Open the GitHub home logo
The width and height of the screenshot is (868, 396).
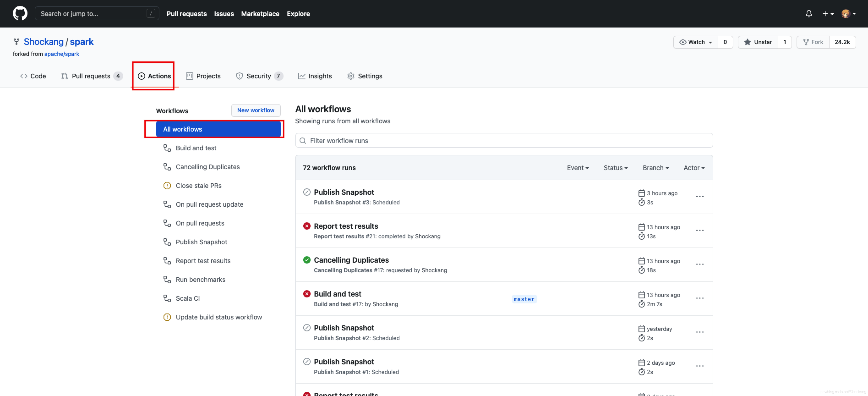[20, 14]
